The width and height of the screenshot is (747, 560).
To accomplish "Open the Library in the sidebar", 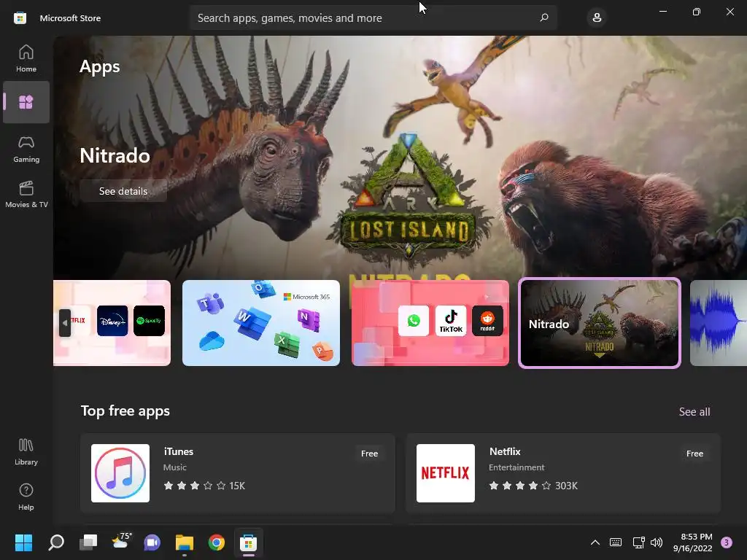I will 26,452.
